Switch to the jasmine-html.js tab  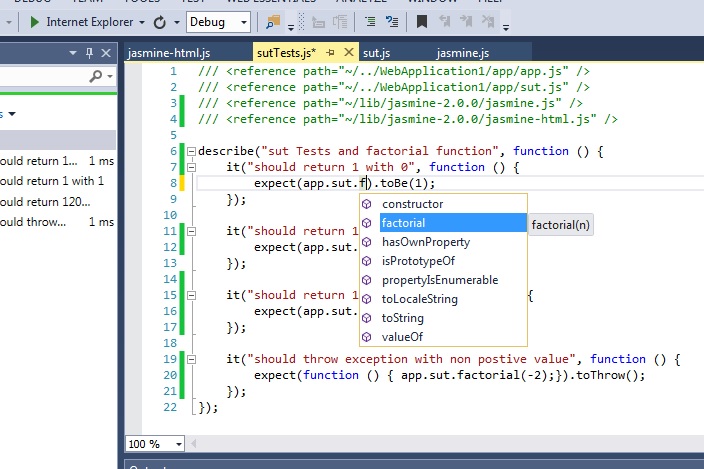tap(169, 53)
